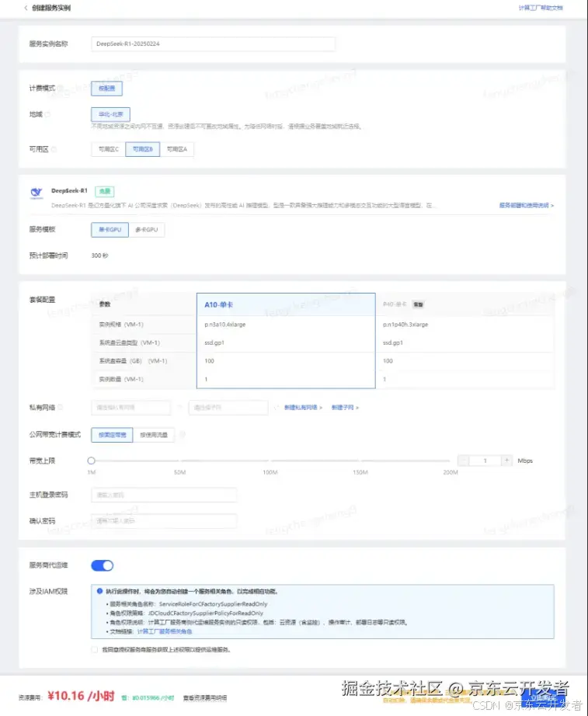Open the 请选择子网 dropdown

228,408
